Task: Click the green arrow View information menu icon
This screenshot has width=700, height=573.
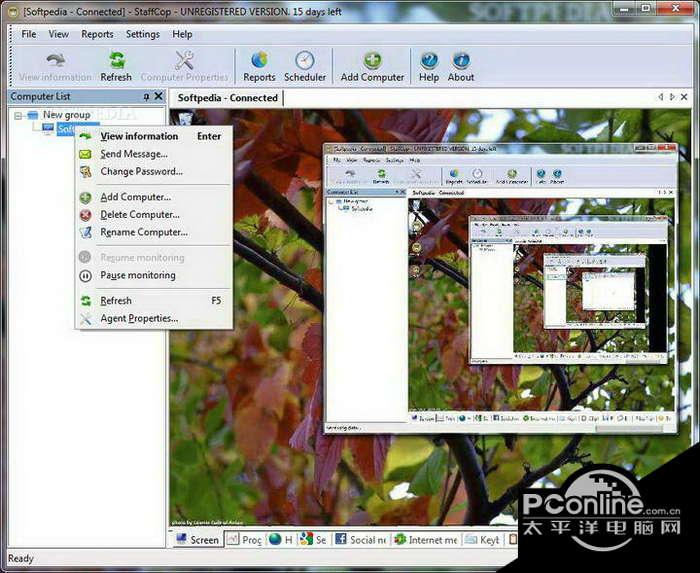Action: (85, 136)
